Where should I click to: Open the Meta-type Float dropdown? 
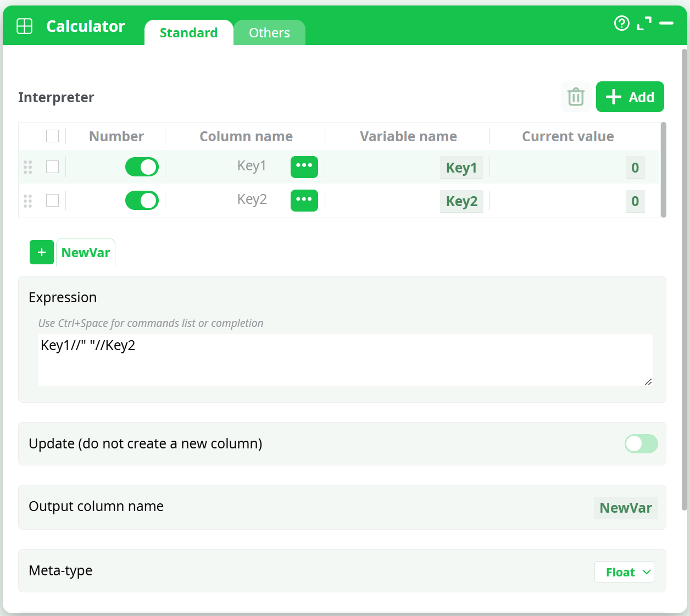(x=624, y=572)
